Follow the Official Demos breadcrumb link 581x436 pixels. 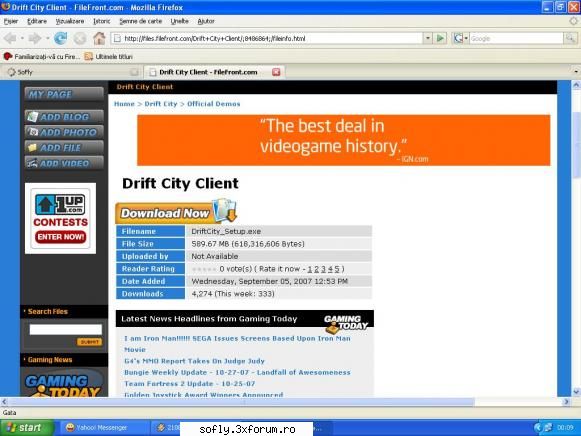coord(213,104)
